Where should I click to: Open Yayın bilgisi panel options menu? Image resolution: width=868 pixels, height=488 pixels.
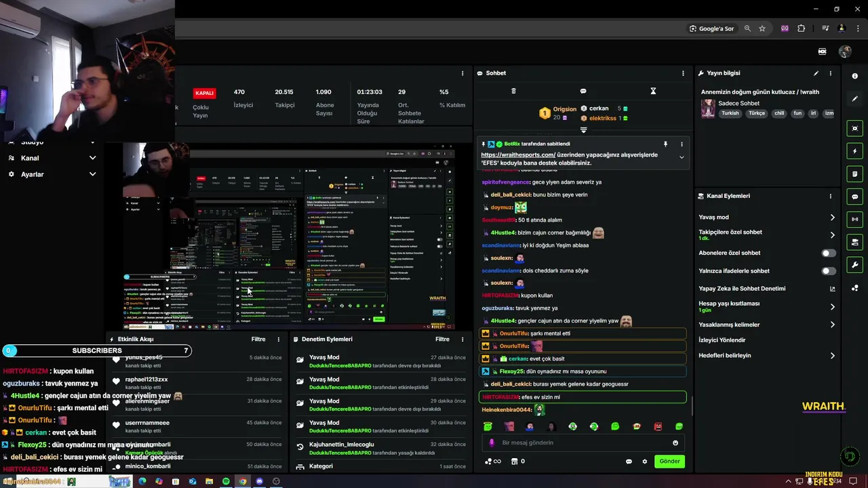830,73
